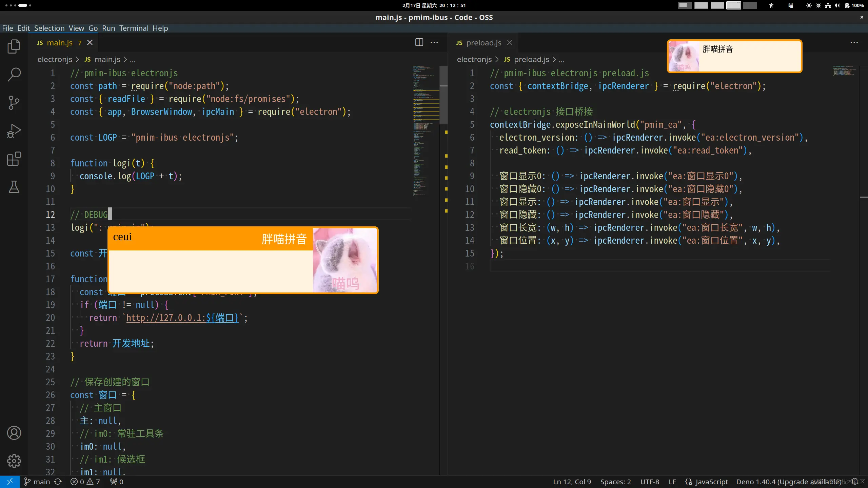Click the errors and warnings status item
Screen dimensions: 868x488
[85, 482]
